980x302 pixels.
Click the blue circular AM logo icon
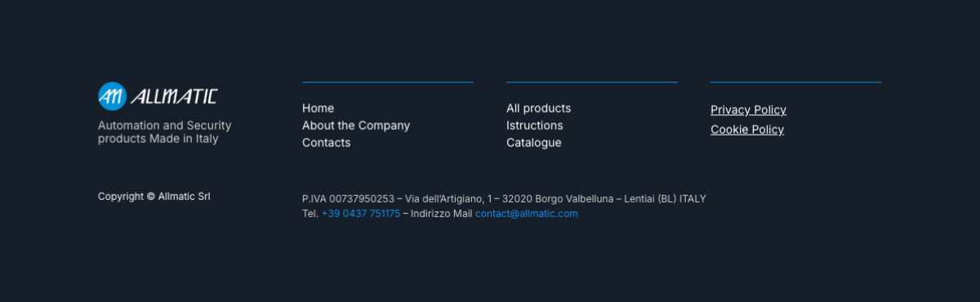pyautogui.click(x=112, y=96)
